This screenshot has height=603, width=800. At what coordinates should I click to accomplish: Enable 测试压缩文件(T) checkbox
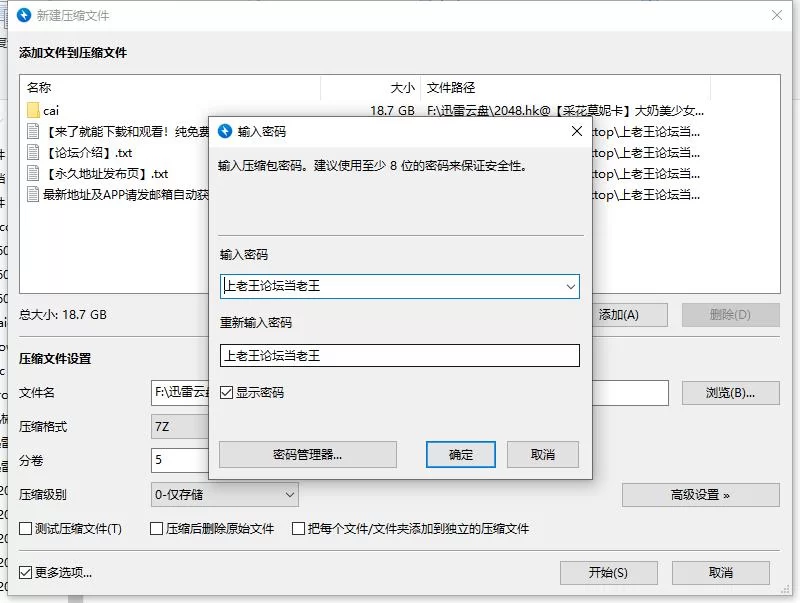pos(26,529)
